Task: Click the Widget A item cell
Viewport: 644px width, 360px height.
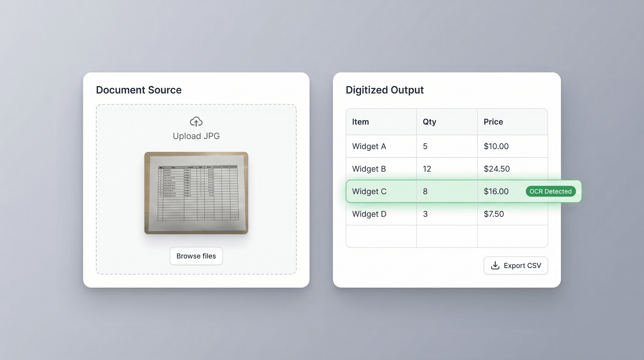Action: [x=369, y=146]
